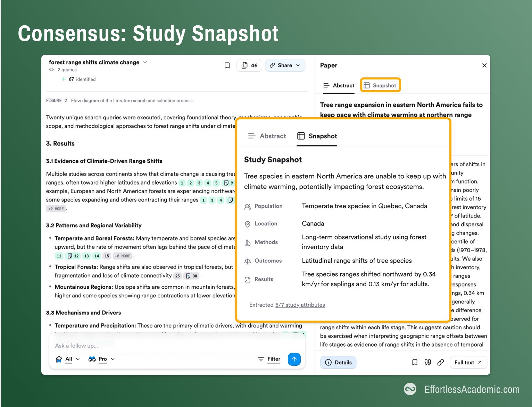Image resolution: width=532 pixels, height=407 pixels.
Task: Click the plus icon beside 67 identified
Action: click(x=64, y=79)
